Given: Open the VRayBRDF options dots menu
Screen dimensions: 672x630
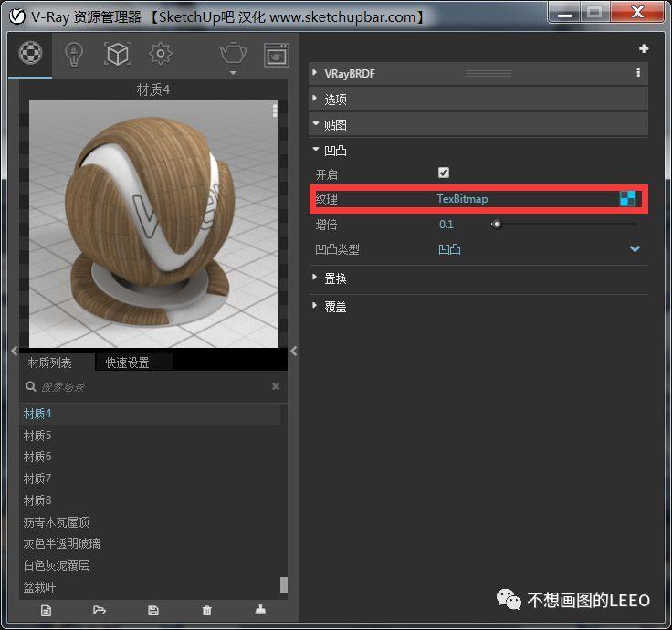Looking at the screenshot, I should [x=638, y=72].
